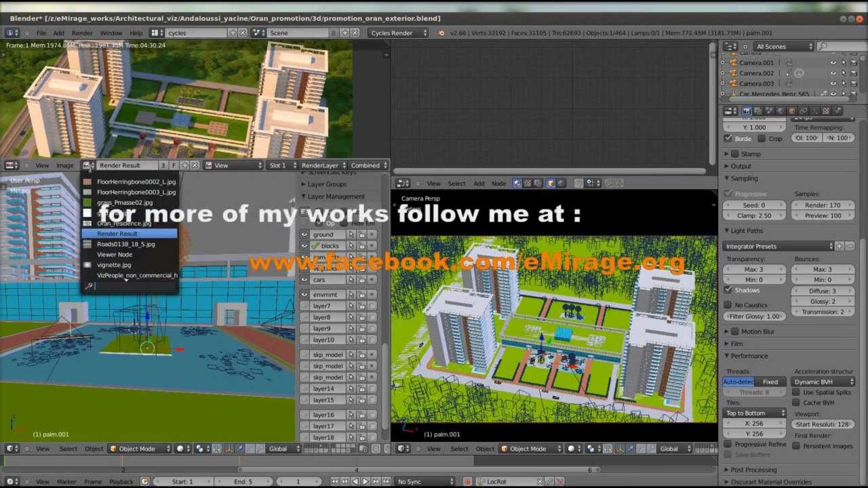Open the Help menu
This screenshot has height=488, width=868.
136,33
